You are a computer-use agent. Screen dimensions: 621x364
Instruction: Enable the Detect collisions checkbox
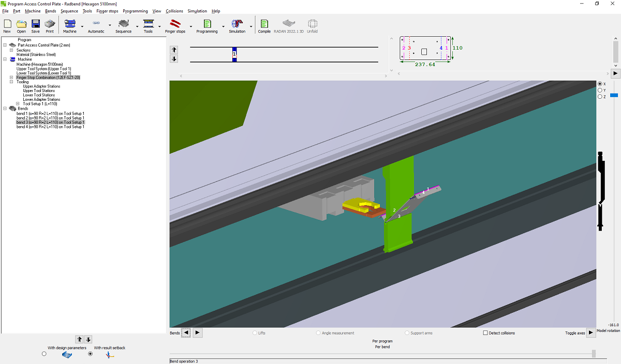(485, 333)
